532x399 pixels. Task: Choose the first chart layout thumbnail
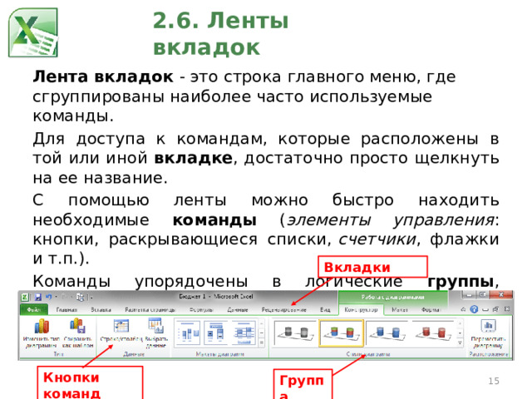pos(189,332)
